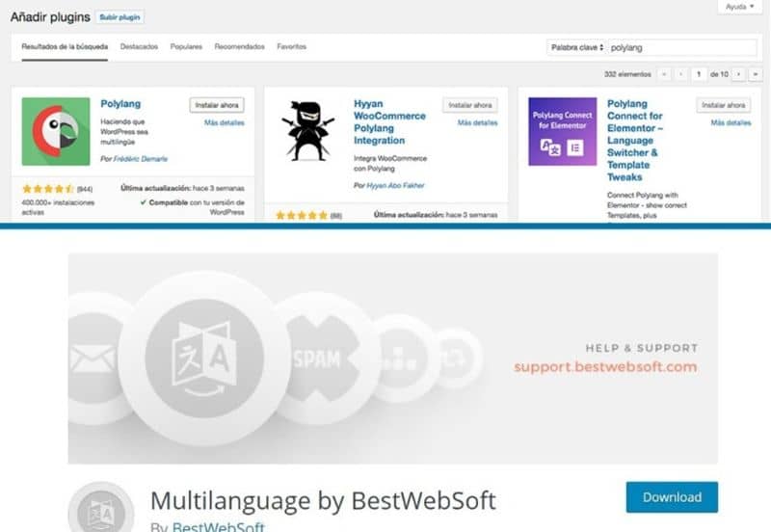Image resolution: width=771 pixels, height=532 pixels.
Task: Go to the last results page
Action: tap(756, 74)
